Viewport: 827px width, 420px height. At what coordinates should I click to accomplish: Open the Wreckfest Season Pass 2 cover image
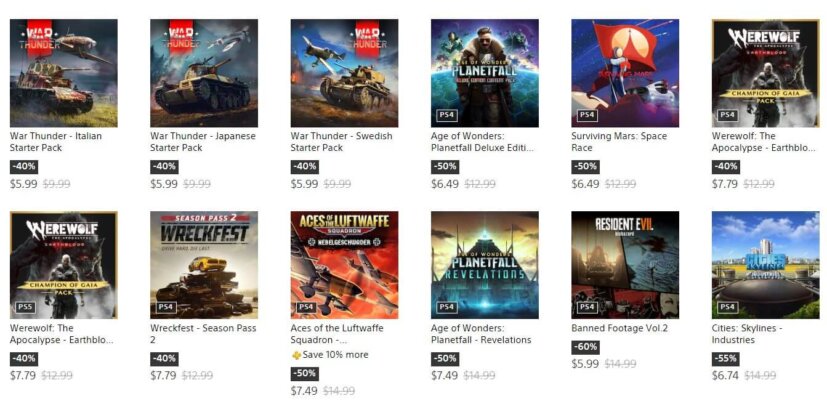(203, 265)
